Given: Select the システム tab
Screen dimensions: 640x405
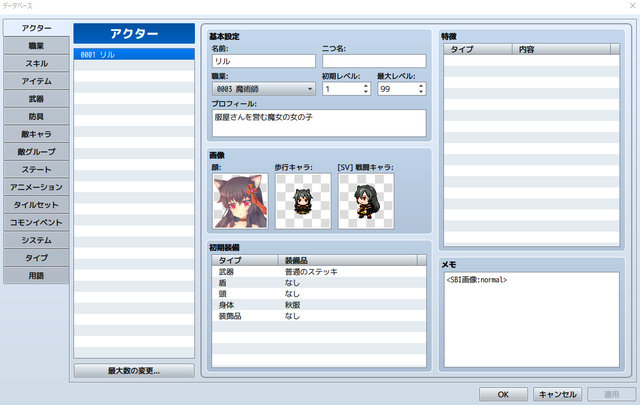Looking at the screenshot, I should click(x=36, y=240).
